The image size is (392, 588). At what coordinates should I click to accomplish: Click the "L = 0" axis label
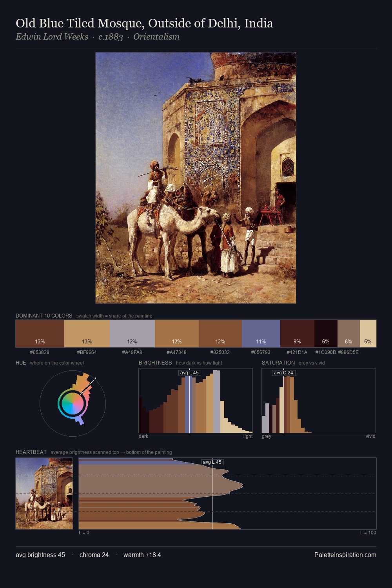tap(84, 533)
